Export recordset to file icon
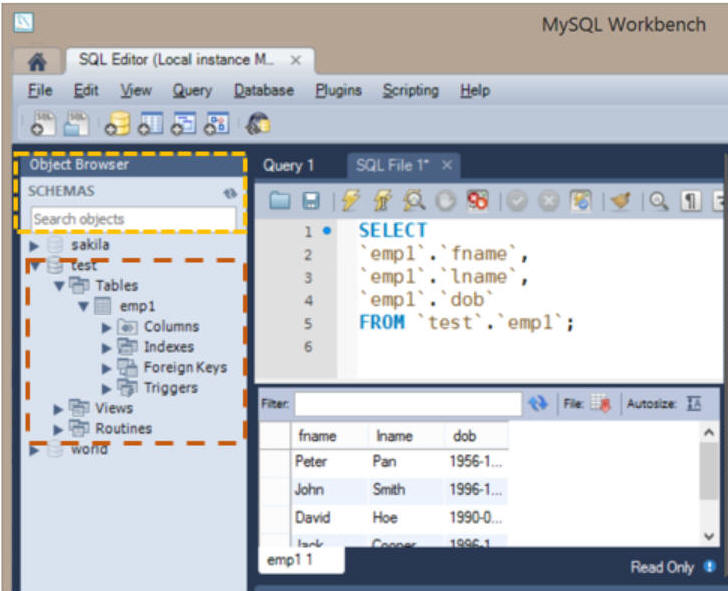The height and width of the screenshot is (591, 728). pyautogui.click(x=600, y=403)
